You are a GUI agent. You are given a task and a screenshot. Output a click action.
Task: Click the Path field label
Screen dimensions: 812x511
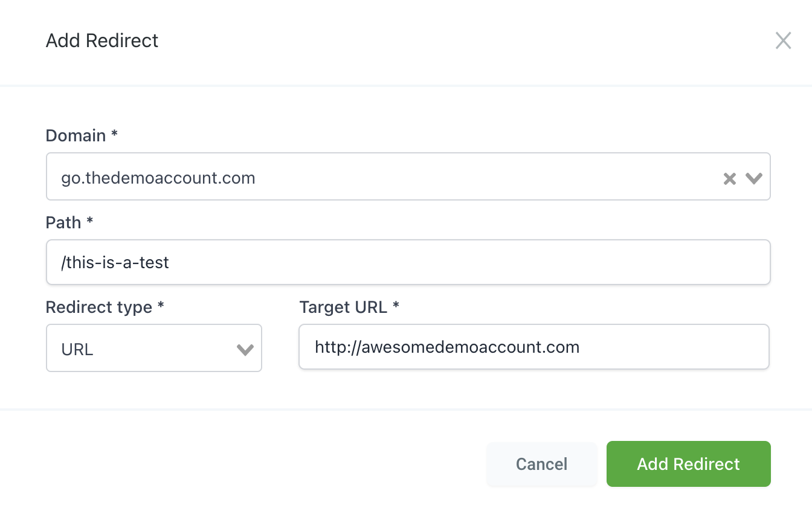pyautogui.click(x=63, y=222)
